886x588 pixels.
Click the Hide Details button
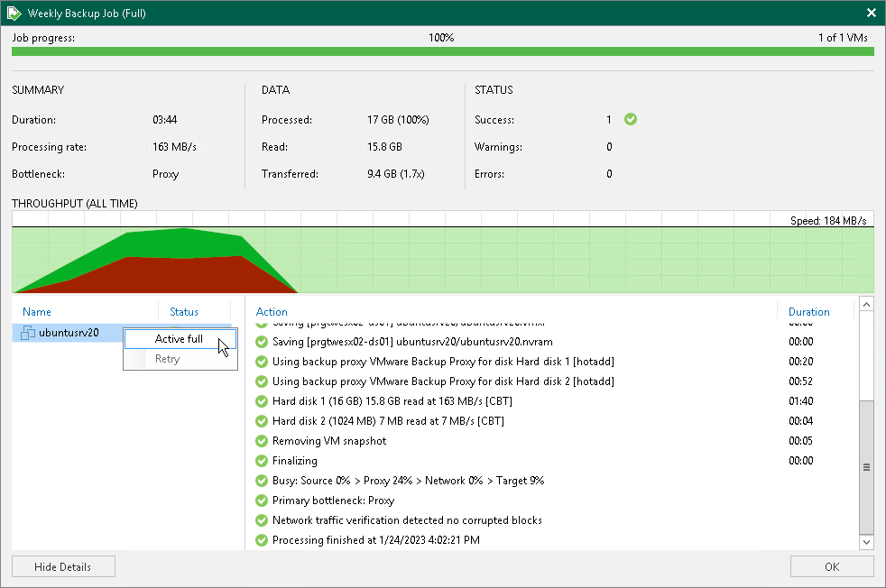coord(62,566)
